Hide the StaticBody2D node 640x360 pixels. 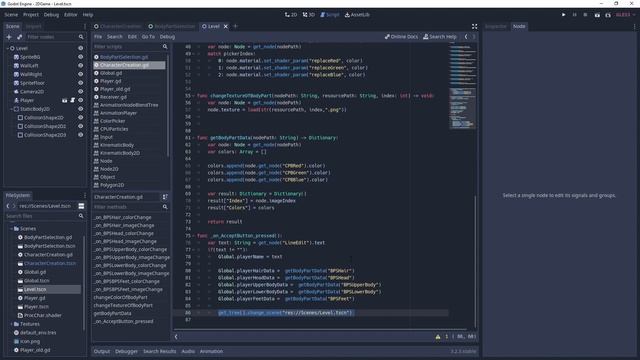pos(80,109)
